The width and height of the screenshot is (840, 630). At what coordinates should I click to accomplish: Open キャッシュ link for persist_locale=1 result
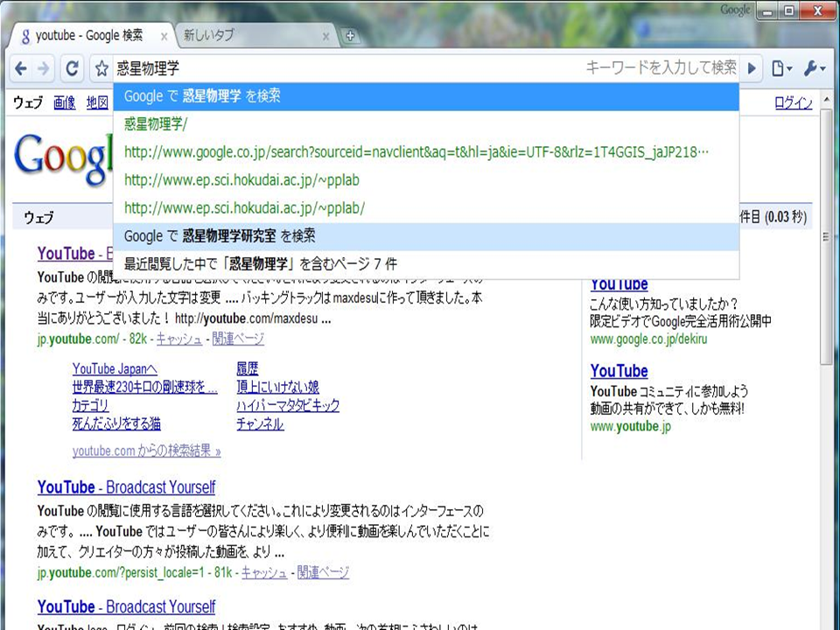tap(264, 572)
